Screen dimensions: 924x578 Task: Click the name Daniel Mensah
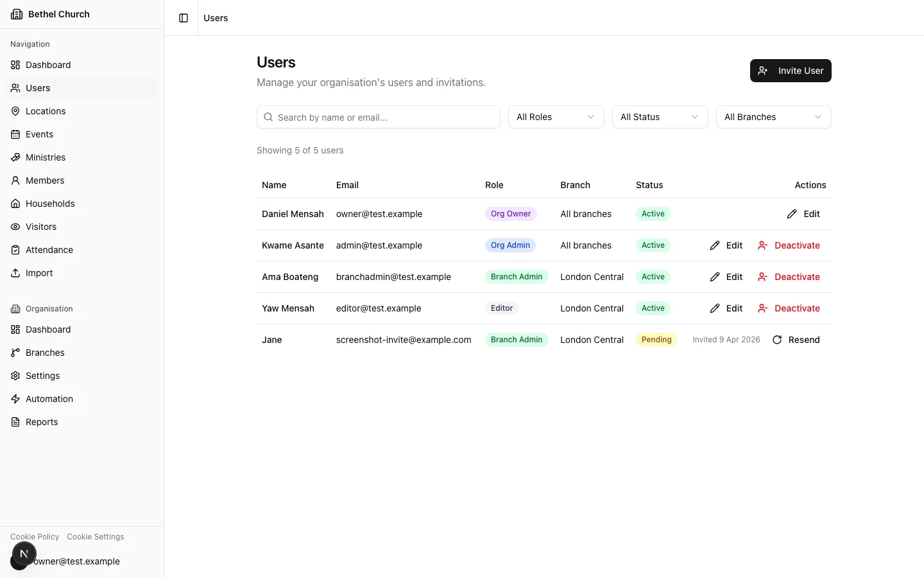click(293, 214)
